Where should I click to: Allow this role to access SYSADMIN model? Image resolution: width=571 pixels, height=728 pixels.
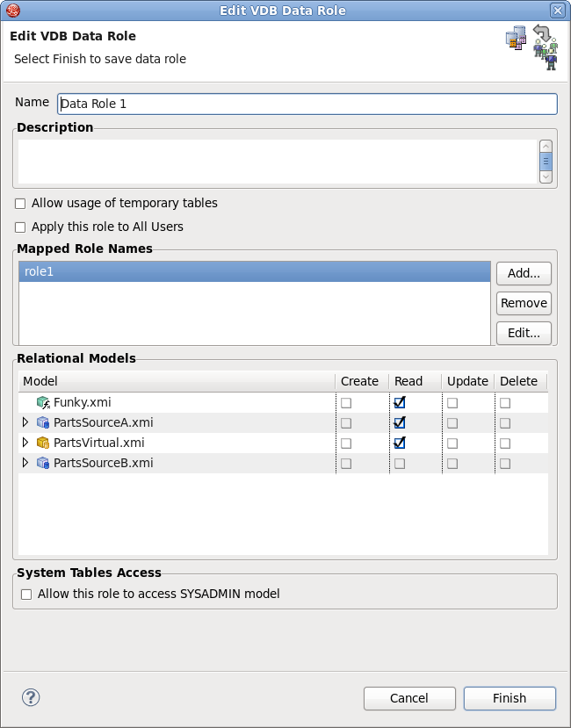(26, 595)
